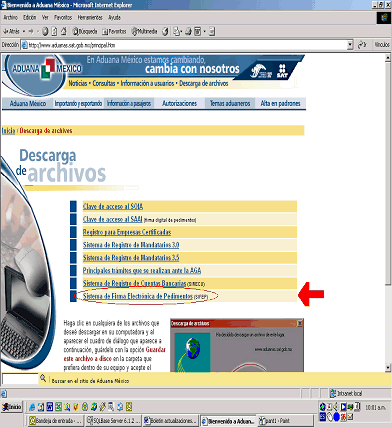392x428 pixels.
Task: Select the Importando y exportando tab
Action: [x=78, y=104]
